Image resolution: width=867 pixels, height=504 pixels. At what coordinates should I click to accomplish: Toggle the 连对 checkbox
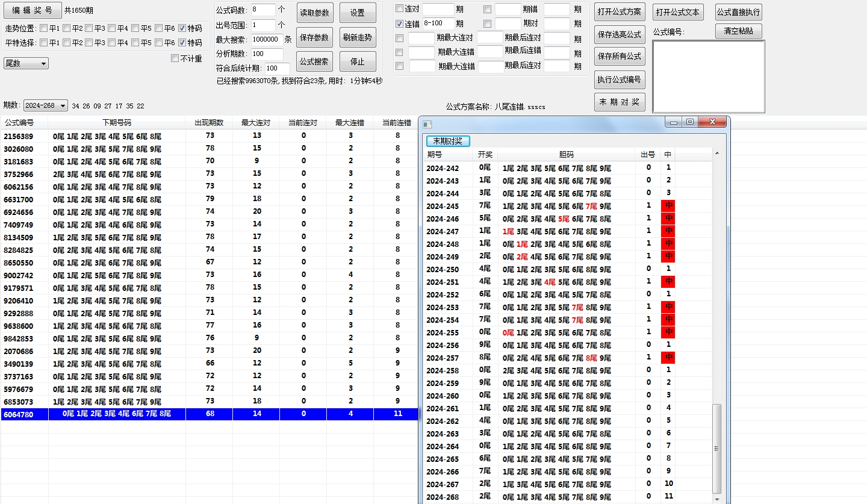coord(399,8)
